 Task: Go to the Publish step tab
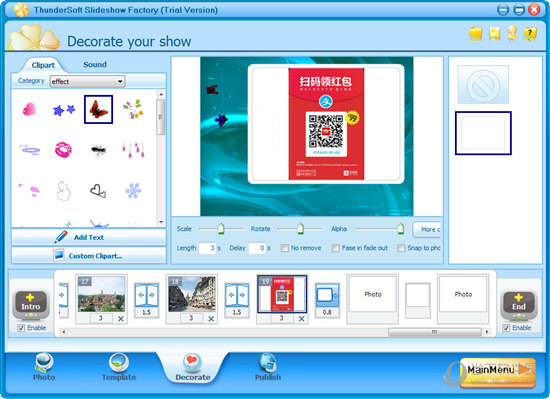[268, 367]
